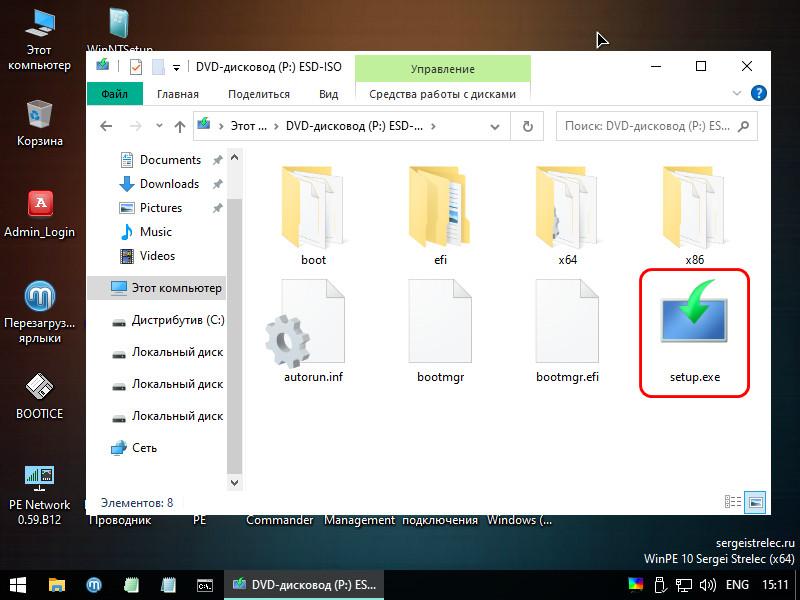Click the Forward navigation arrow
The width and height of the screenshot is (800, 600).
click(x=135, y=126)
